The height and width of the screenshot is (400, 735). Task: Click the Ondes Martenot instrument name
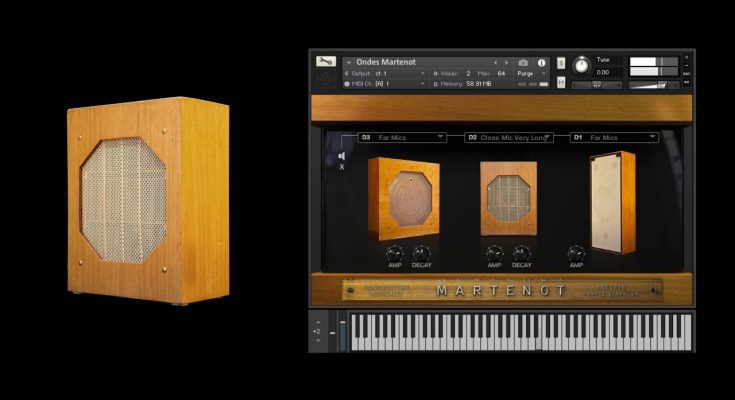click(386, 62)
